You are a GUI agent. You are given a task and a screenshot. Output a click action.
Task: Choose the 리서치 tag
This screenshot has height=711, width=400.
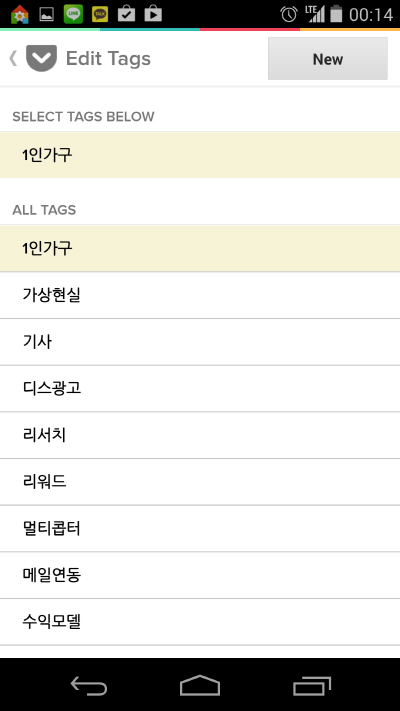click(200, 435)
